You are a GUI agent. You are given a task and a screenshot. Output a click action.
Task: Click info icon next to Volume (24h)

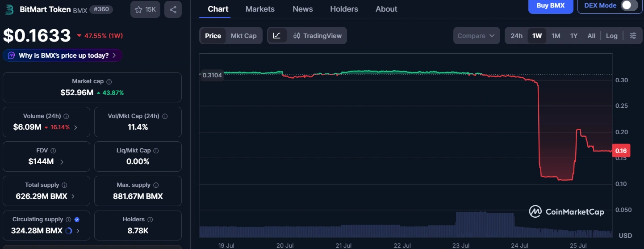point(66,116)
